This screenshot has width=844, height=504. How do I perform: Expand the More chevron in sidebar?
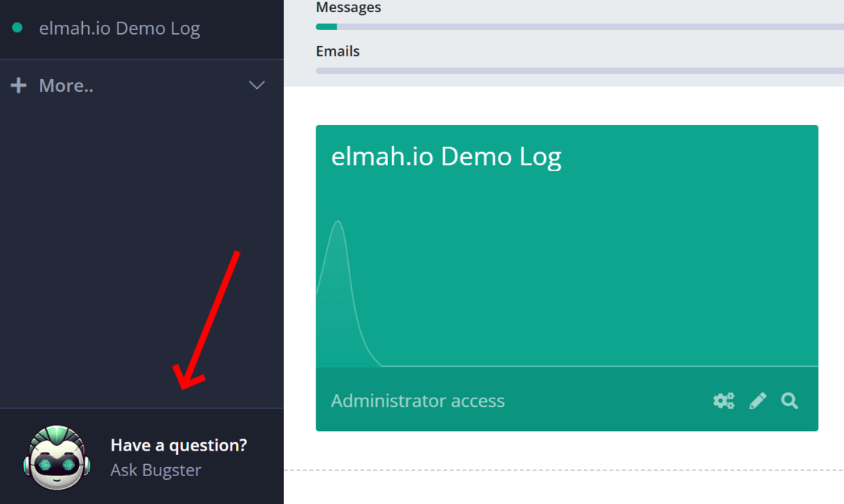(x=257, y=85)
